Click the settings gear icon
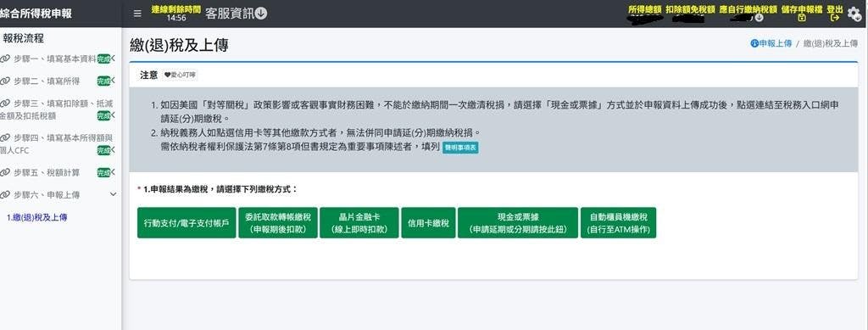Screen dimensions: 868x330 (854, 14)
